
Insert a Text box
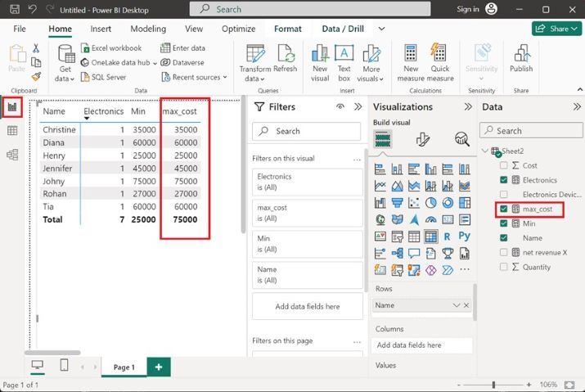click(x=344, y=63)
